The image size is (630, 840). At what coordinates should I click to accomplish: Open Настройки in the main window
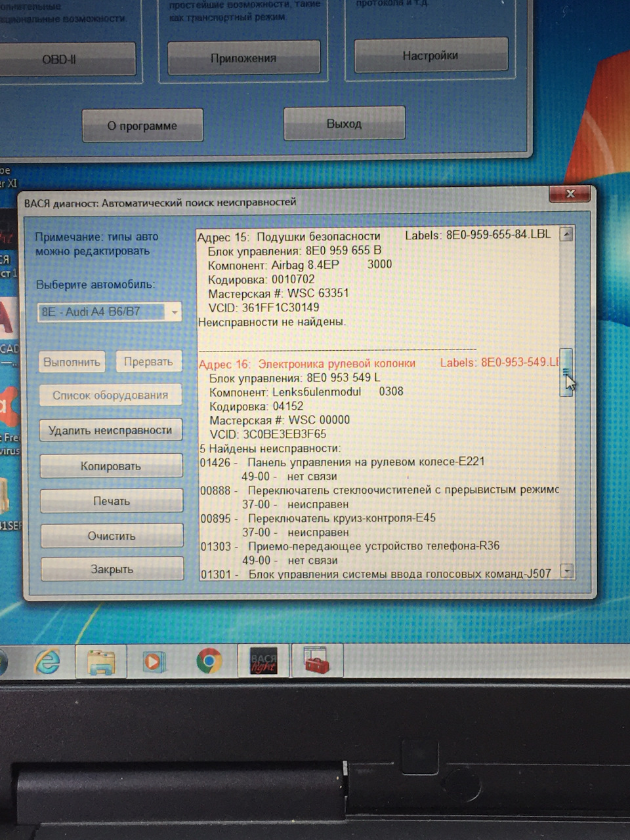[430, 56]
